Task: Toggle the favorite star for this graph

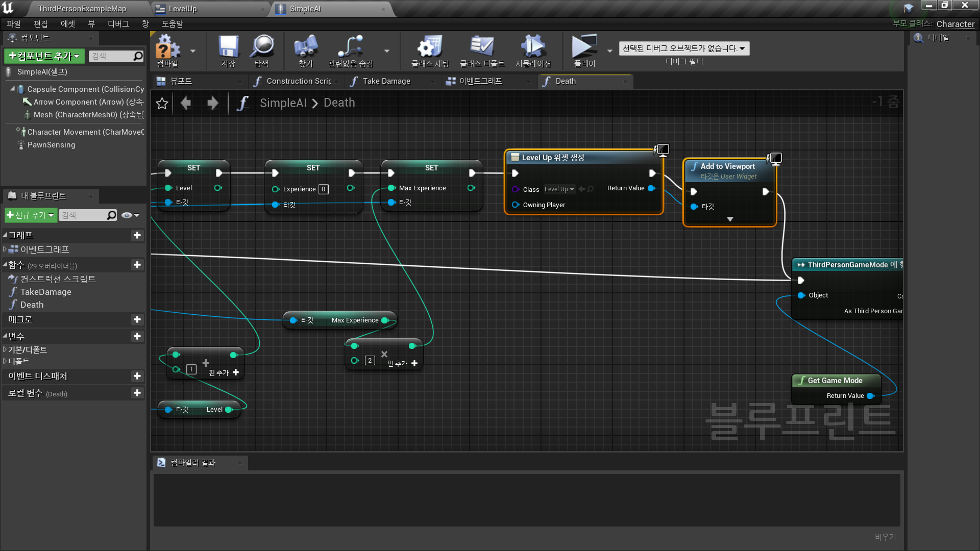Action: [162, 104]
